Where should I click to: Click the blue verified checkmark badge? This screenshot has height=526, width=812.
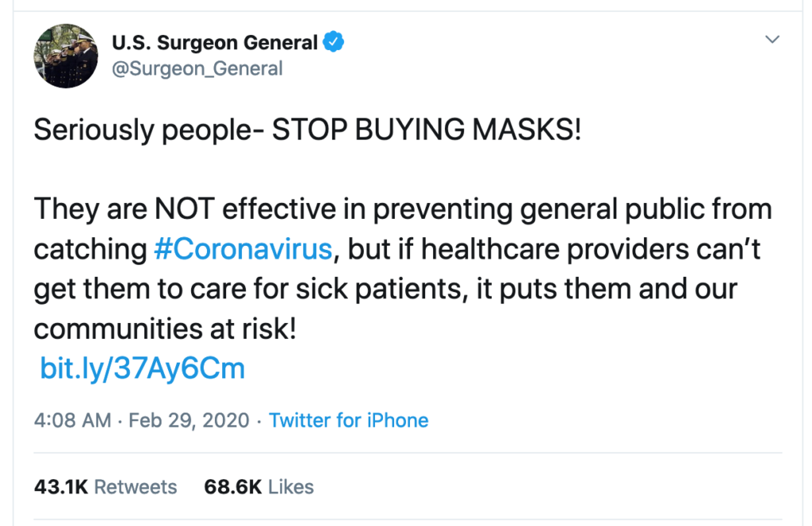pos(334,42)
